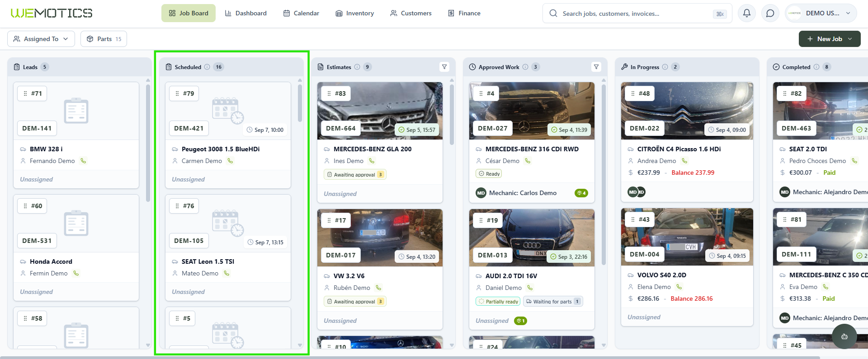This screenshot has width=868, height=359.
Task: Open job Peugeot 3008 1.5 BlueHDi
Action: (x=221, y=149)
